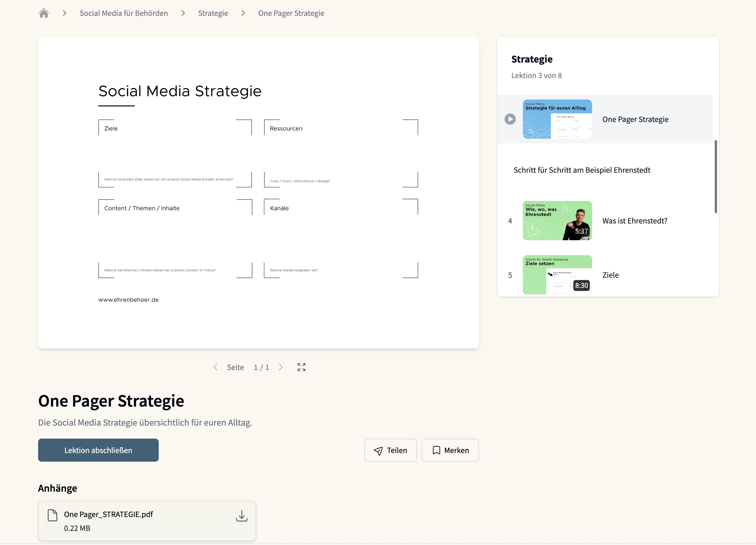Open fullscreen view of the PDF
The width and height of the screenshot is (756, 545).
tap(301, 367)
